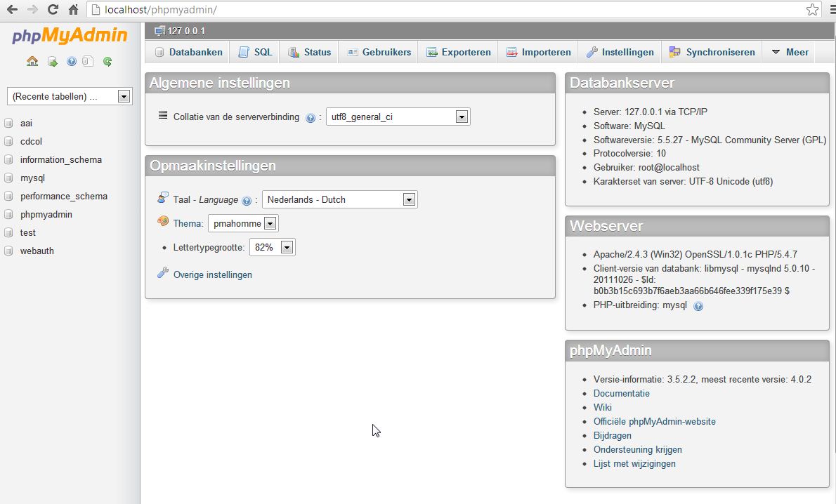Switch to the Databanken tab
The height and width of the screenshot is (504, 836).
(x=188, y=52)
